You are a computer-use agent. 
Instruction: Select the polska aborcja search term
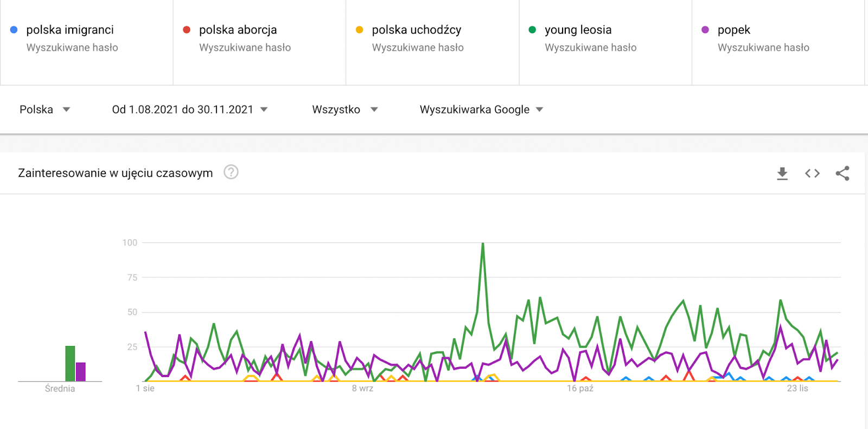click(238, 30)
